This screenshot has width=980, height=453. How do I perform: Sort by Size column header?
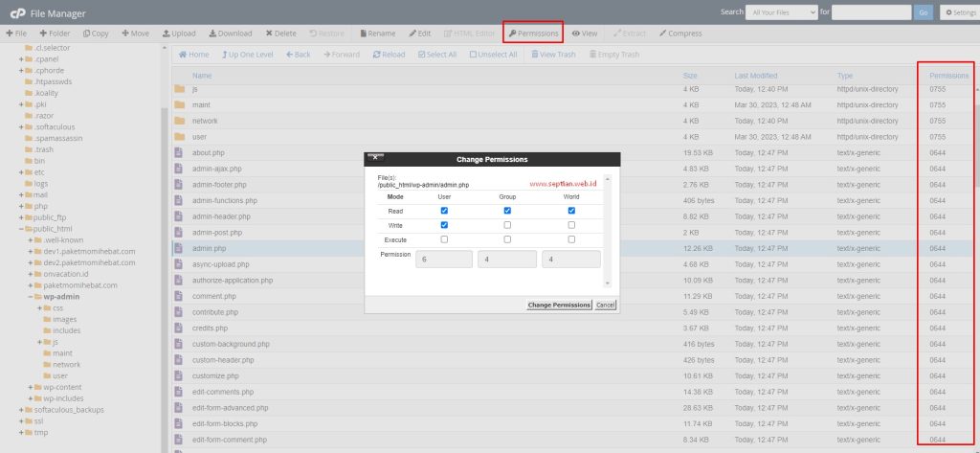tap(690, 76)
